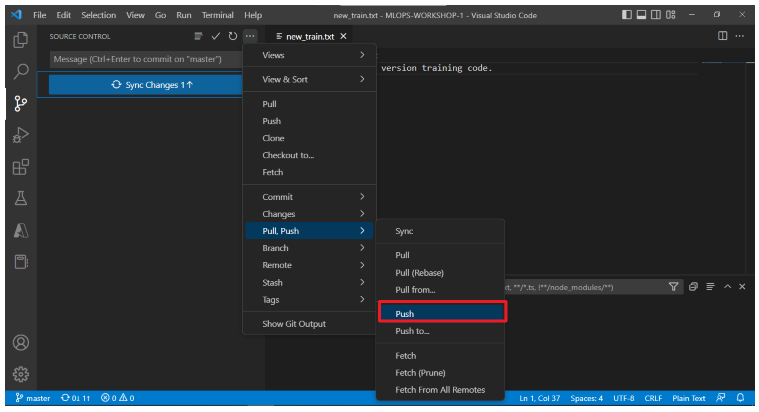Expand the Remote submenu
759x412 pixels.
(x=310, y=265)
